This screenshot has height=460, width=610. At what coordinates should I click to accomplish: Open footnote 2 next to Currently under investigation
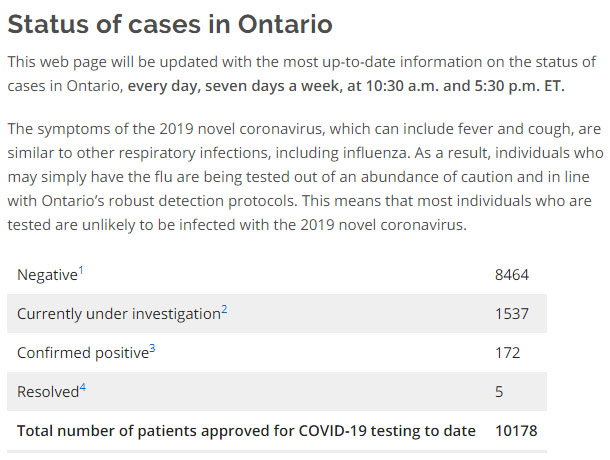(224, 309)
